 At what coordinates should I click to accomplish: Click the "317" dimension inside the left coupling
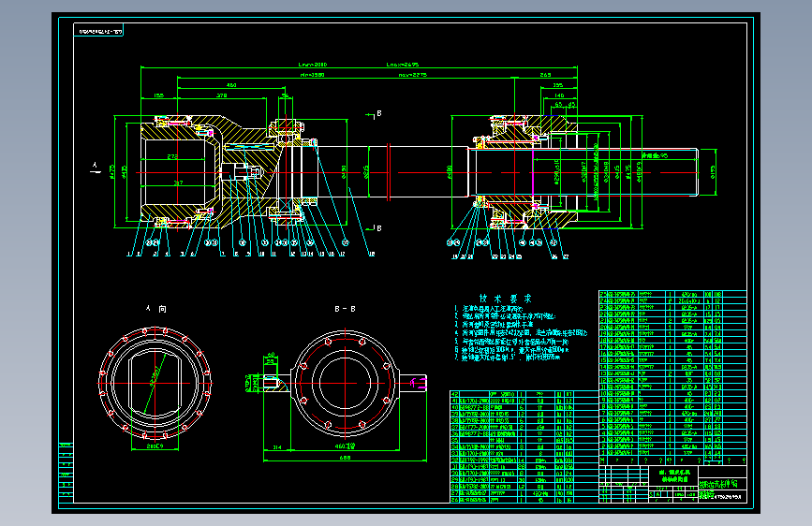(x=178, y=183)
